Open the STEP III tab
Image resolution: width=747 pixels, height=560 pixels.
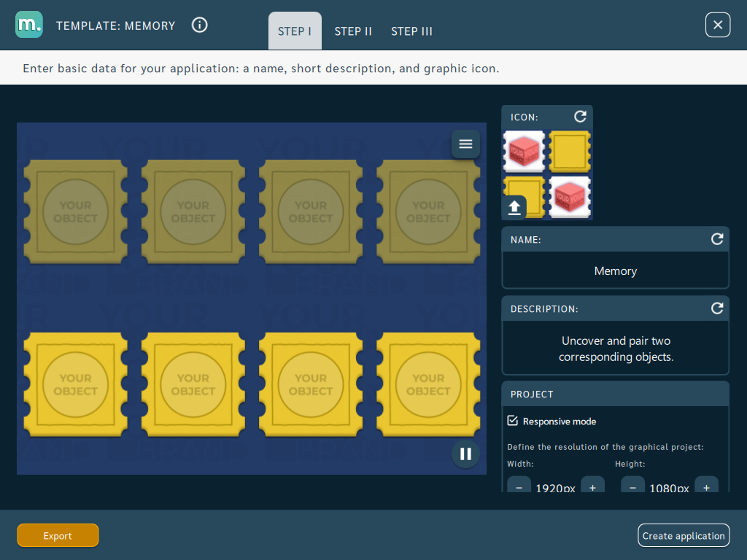coord(411,31)
